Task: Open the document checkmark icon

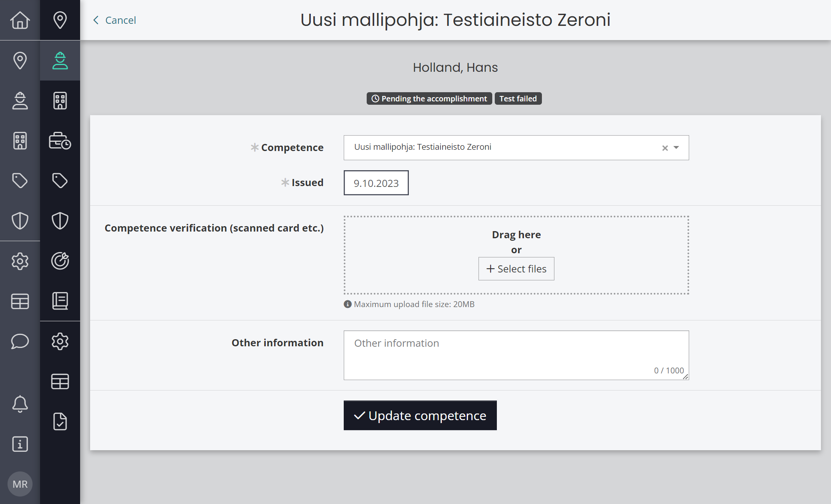Action: click(x=60, y=421)
